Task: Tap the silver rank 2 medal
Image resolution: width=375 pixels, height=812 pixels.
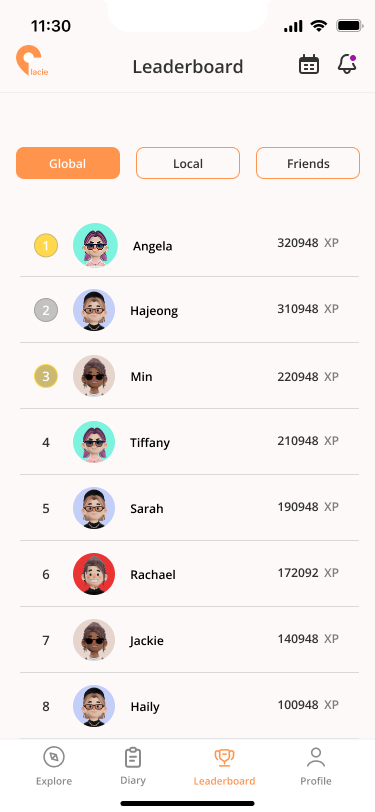Action: point(46,310)
